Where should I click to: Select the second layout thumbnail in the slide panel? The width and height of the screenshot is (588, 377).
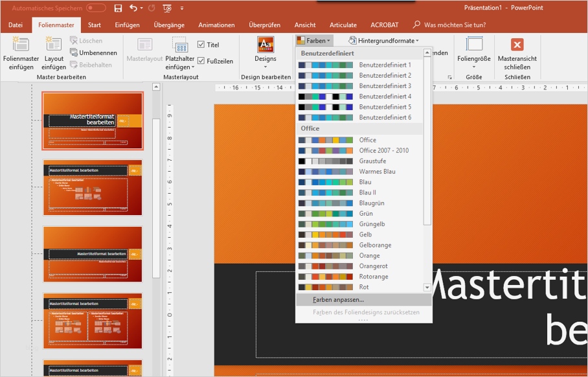[93, 187]
